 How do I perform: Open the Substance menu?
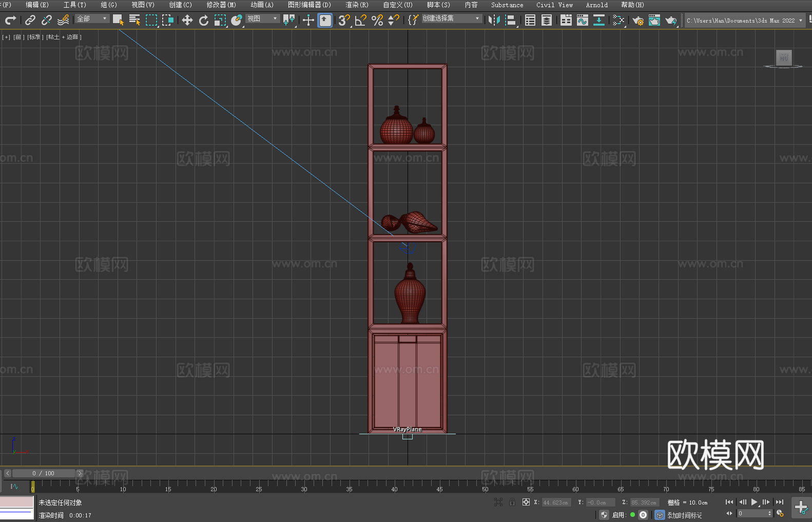coord(507,5)
